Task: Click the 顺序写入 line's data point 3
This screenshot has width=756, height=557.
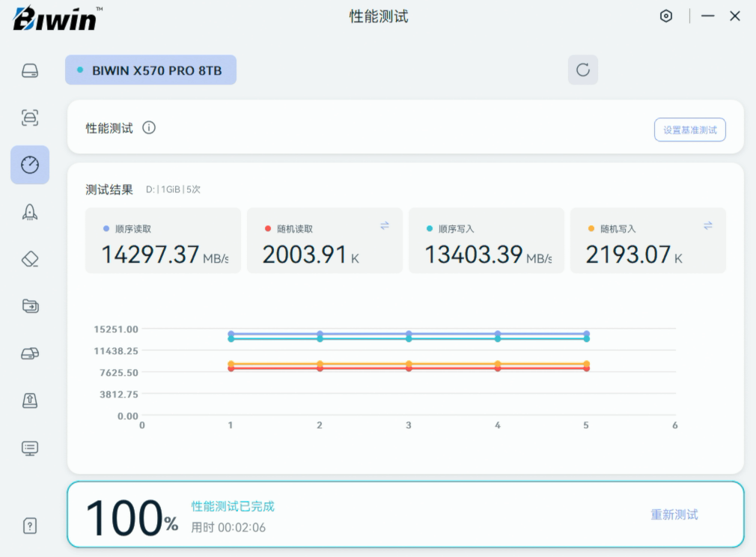Action: (409, 339)
